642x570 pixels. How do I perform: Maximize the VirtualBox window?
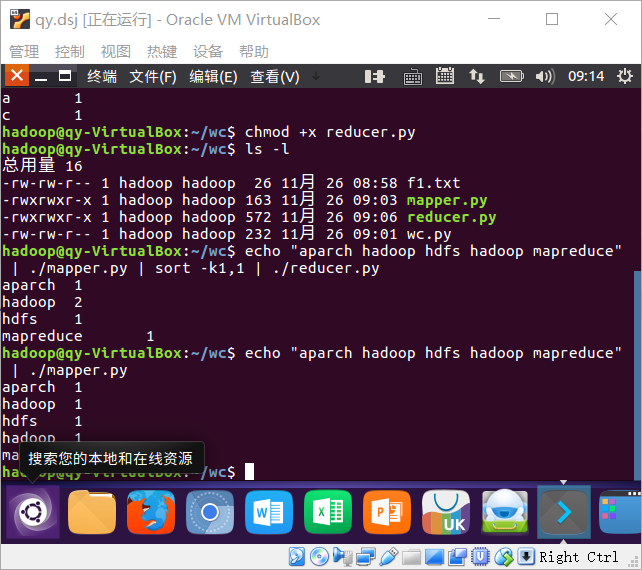[x=552, y=19]
